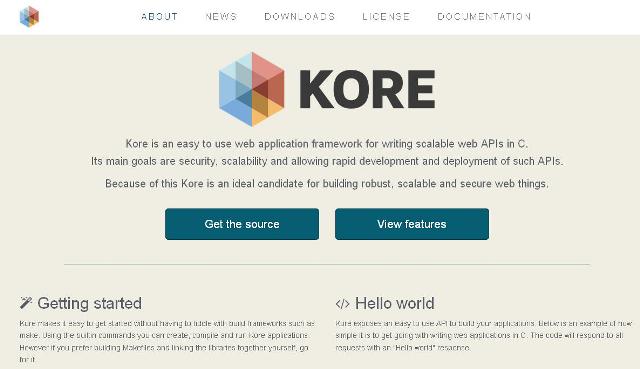
Task: Open the Downloads page
Action: 300,16
